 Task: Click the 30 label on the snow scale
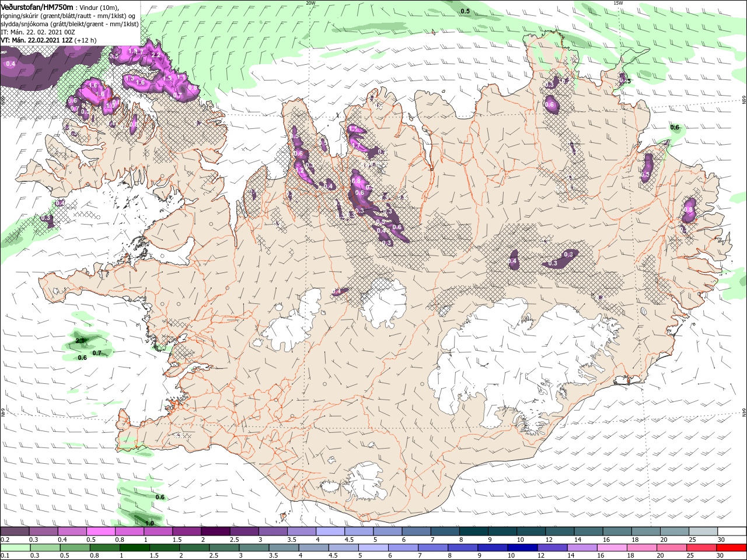tap(721, 540)
